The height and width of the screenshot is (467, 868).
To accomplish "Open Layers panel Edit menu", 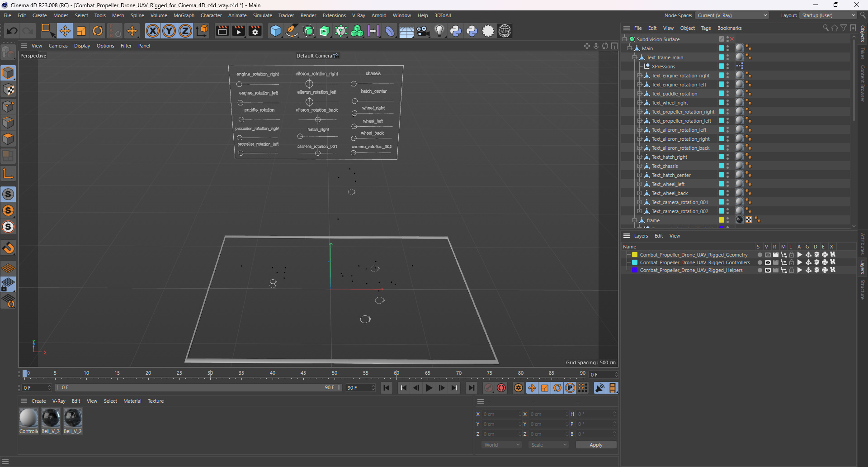I will (x=659, y=236).
